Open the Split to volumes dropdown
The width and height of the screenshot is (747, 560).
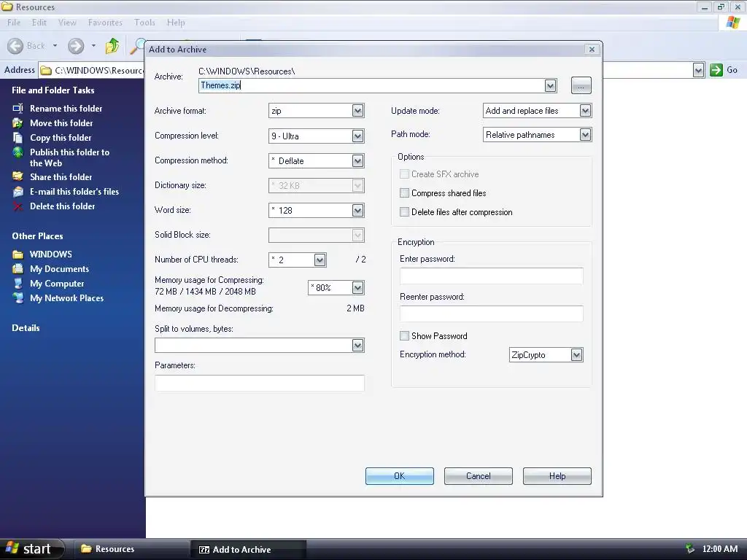[357, 345]
